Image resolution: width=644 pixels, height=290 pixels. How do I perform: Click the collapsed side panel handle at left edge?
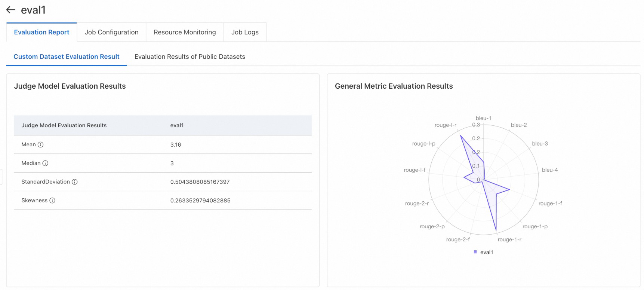click(x=1, y=177)
